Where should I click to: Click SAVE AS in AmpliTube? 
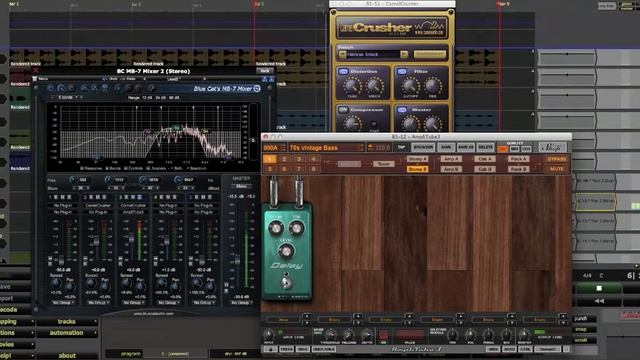tap(465, 147)
